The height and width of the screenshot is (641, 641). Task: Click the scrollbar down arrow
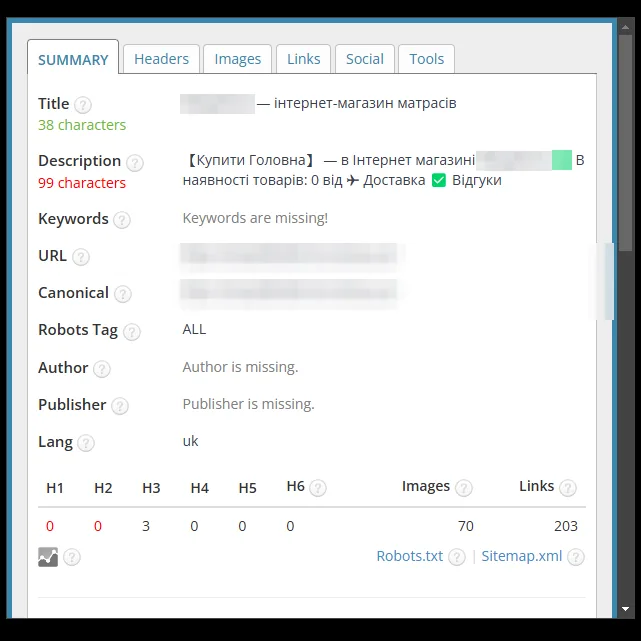[625, 609]
